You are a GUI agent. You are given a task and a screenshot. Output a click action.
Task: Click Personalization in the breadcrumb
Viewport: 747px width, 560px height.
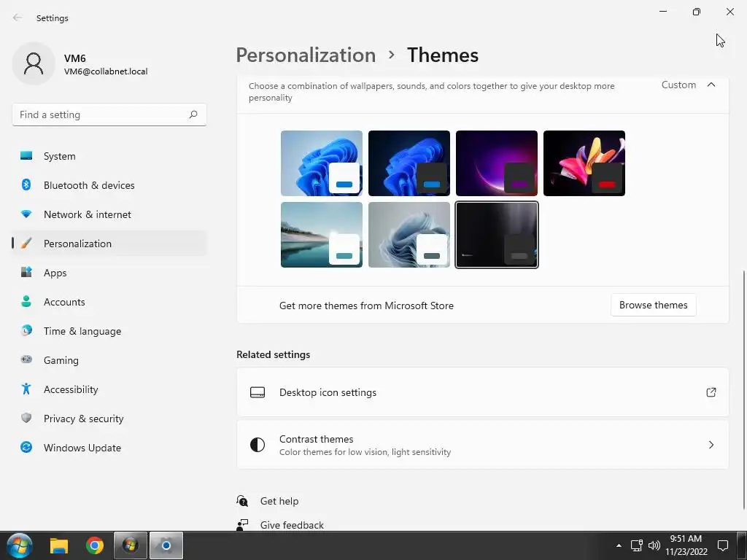306,55
